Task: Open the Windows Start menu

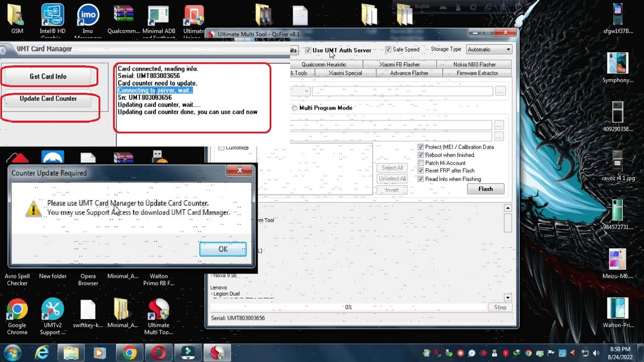Action: coord(12,352)
